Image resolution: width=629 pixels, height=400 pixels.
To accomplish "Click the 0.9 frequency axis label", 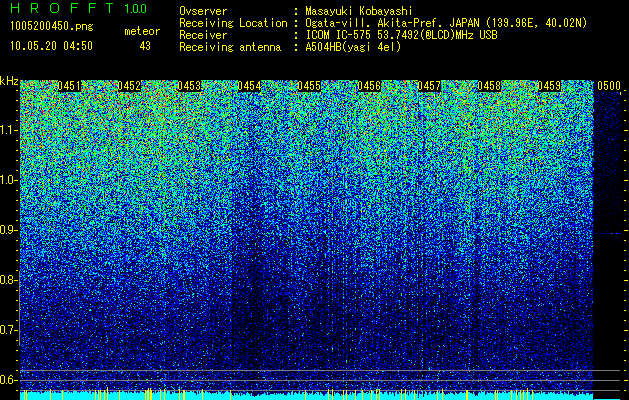I will (x=8, y=230).
